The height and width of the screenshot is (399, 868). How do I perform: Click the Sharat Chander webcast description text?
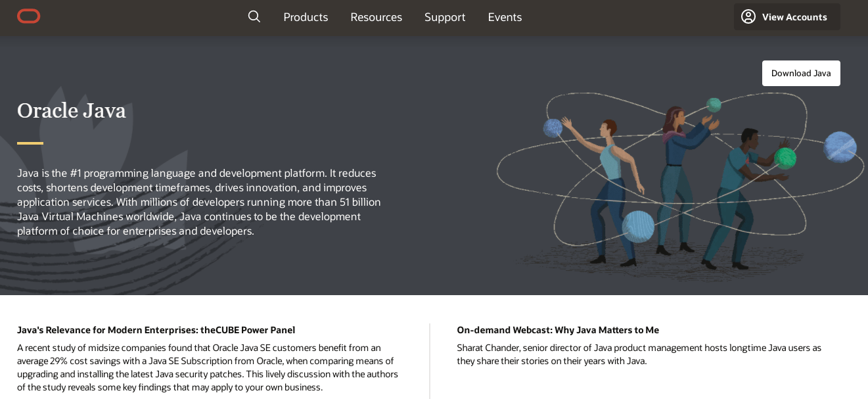(x=639, y=354)
